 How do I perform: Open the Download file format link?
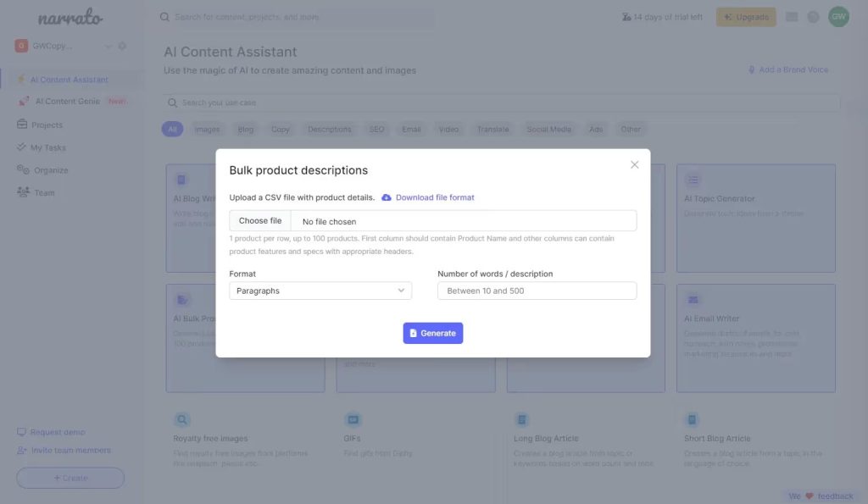pos(435,197)
